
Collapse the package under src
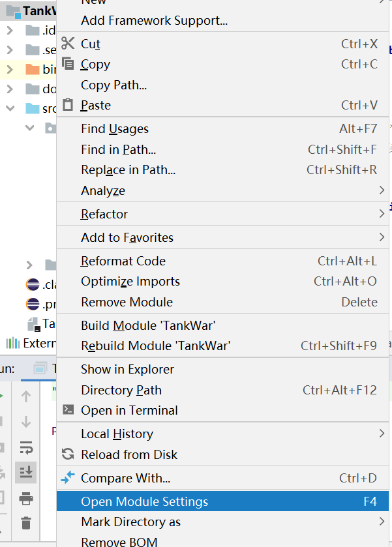pyautogui.click(x=29, y=128)
